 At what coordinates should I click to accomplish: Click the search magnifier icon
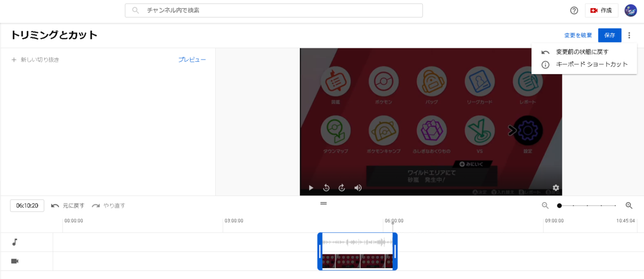[x=136, y=10]
